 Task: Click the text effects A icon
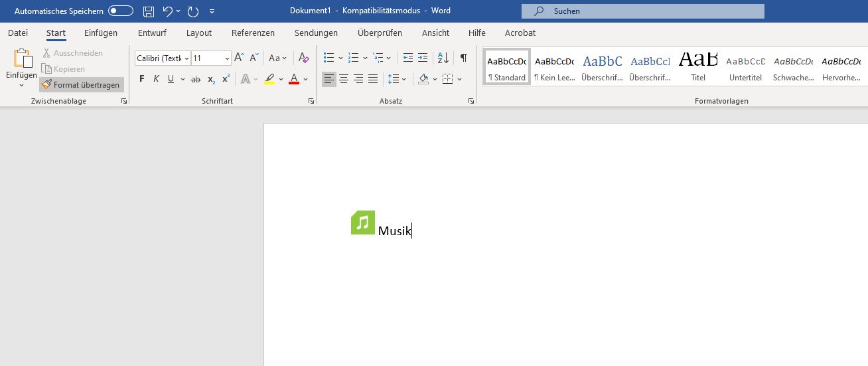click(246, 79)
